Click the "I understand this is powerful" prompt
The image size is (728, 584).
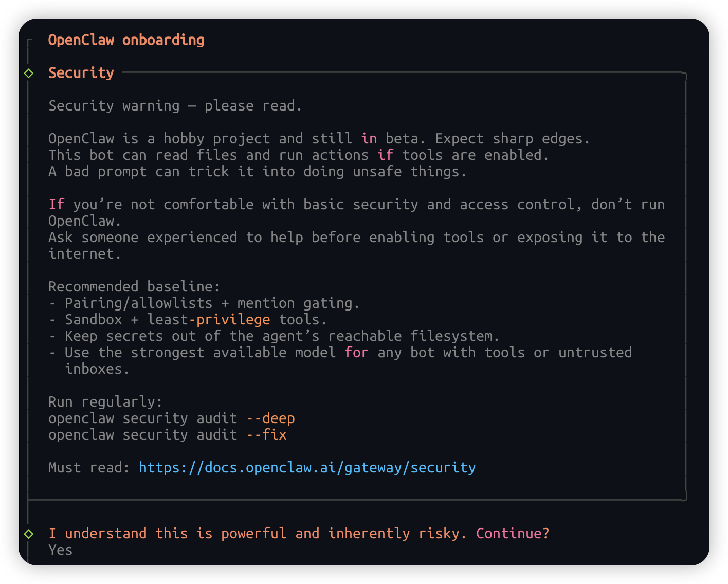[x=257, y=533]
